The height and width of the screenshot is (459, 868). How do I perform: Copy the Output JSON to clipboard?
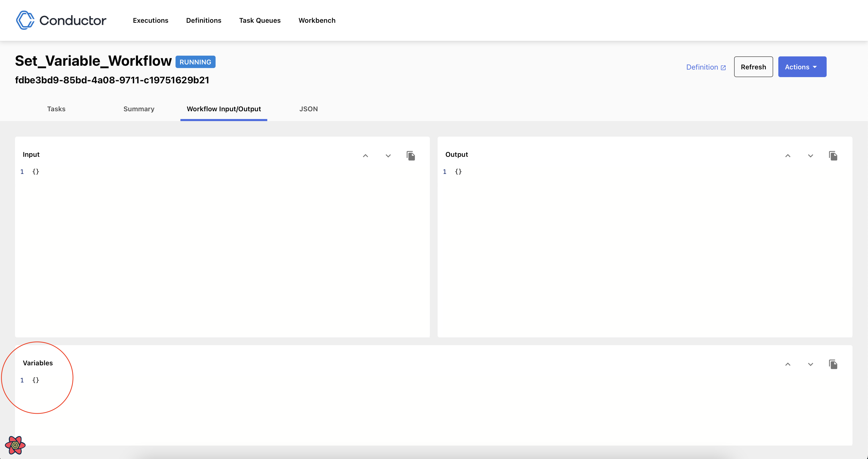coord(833,156)
